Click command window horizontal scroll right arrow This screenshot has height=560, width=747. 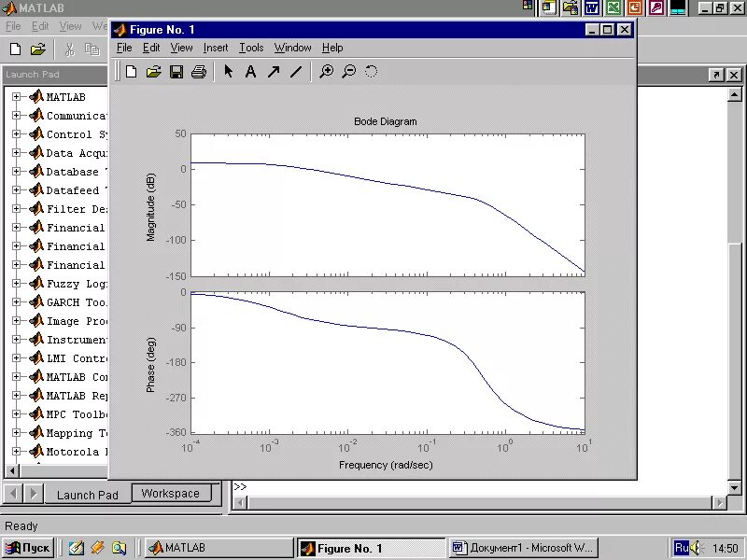pos(719,502)
